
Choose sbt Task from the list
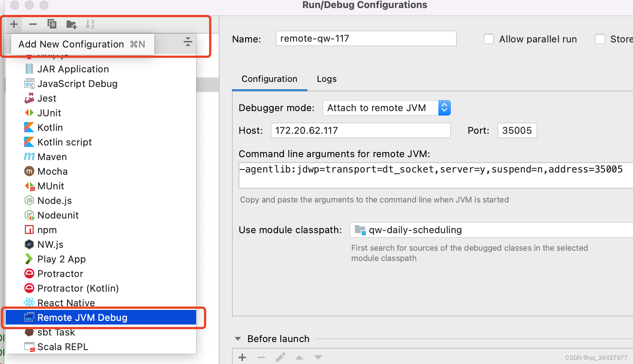tap(101, 332)
